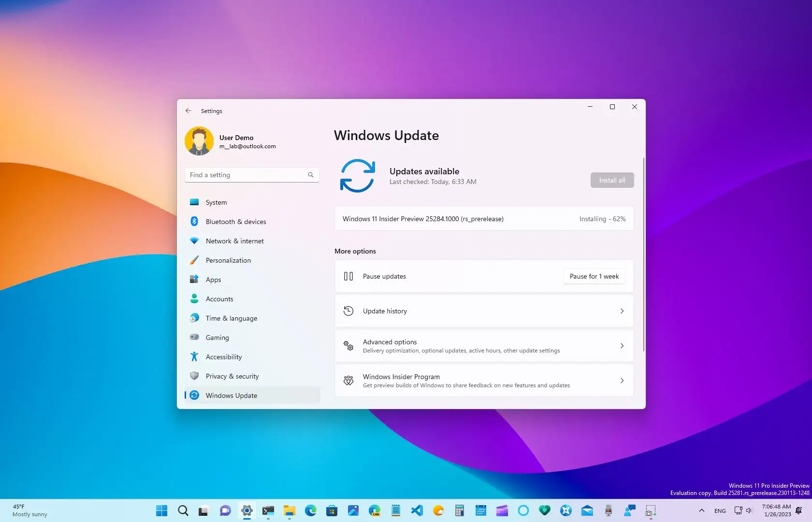The image size is (812, 522).
Task: Open the Update history page
Action: pos(484,311)
